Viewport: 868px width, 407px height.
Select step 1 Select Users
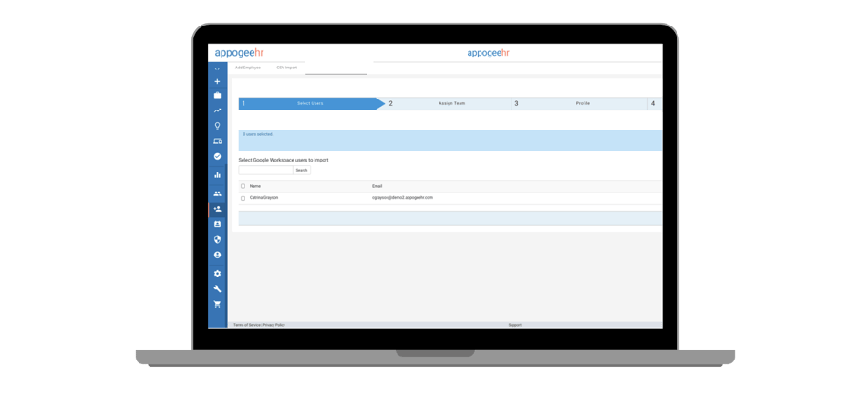click(311, 103)
